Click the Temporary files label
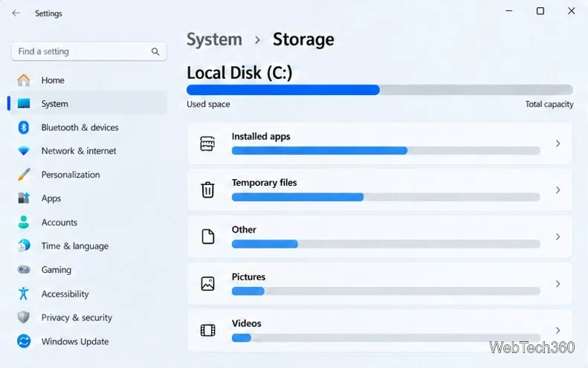This screenshot has height=368, width=588. point(265,182)
